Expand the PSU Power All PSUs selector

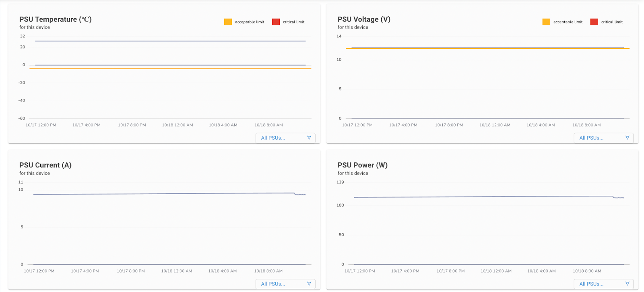[603, 284]
